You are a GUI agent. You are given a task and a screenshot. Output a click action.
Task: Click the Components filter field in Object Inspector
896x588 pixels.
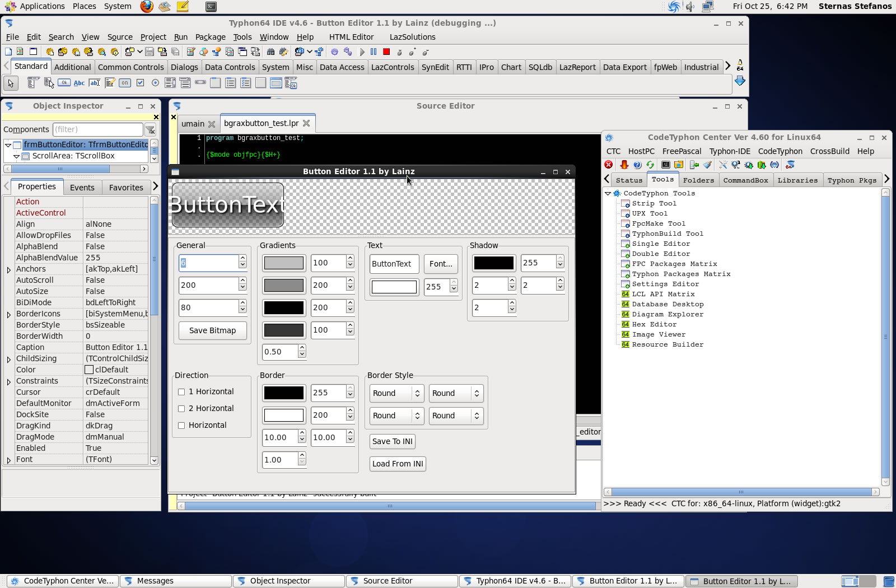click(98, 129)
